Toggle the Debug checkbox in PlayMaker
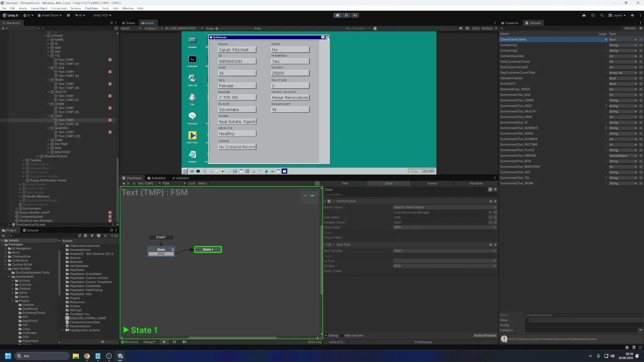The width and height of the screenshot is (644, 362). click(x=327, y=335)
